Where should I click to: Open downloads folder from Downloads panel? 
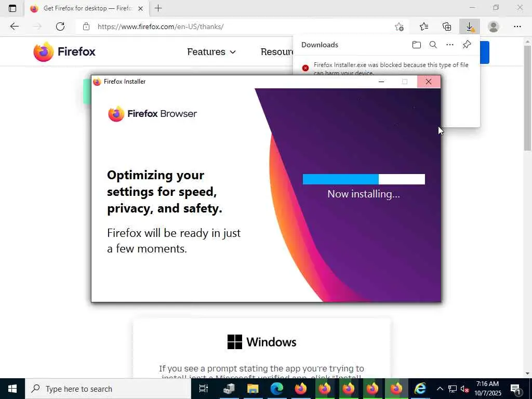click(x=416, y=45)
